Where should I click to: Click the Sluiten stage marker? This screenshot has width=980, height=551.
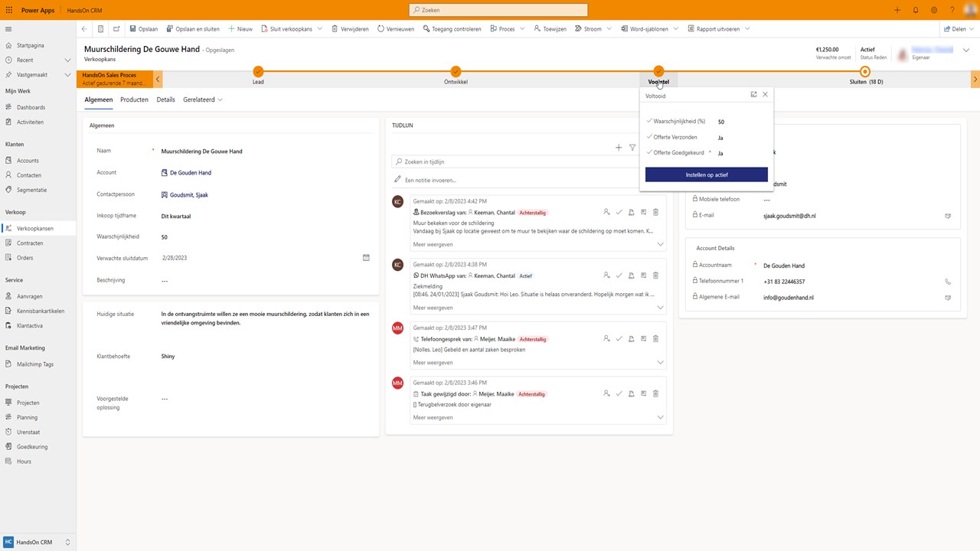[x=865, y=71]
